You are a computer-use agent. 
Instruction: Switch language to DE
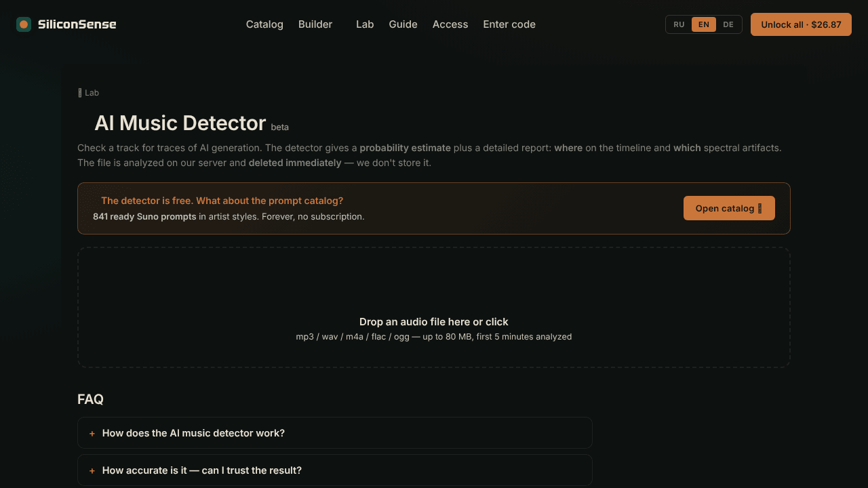pyautogui.click(x=728, y=24)
